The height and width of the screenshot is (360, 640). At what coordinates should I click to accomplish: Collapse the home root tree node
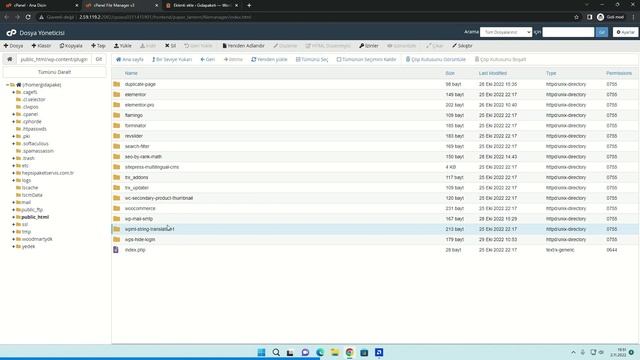7,85
